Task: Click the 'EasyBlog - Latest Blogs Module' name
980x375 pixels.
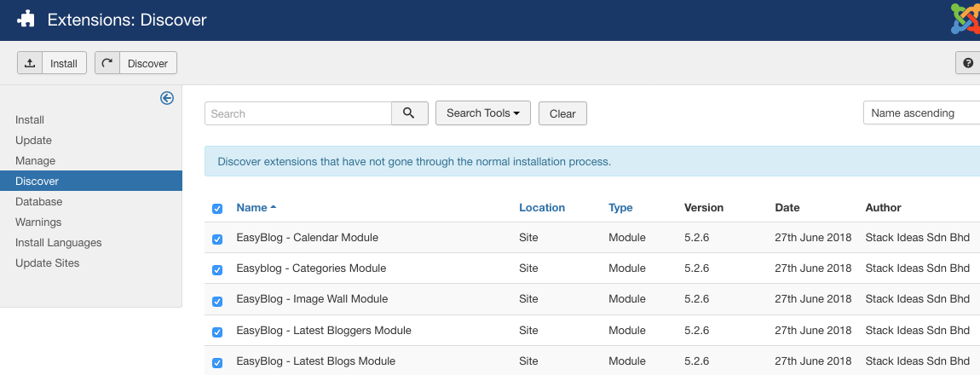Action: tap(315, 361)
